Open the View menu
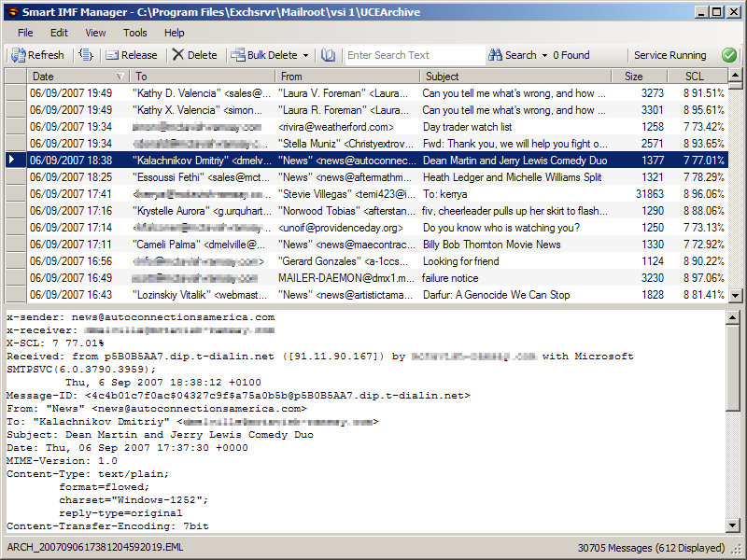Screen dimensions: 747x560 point(95,33)
